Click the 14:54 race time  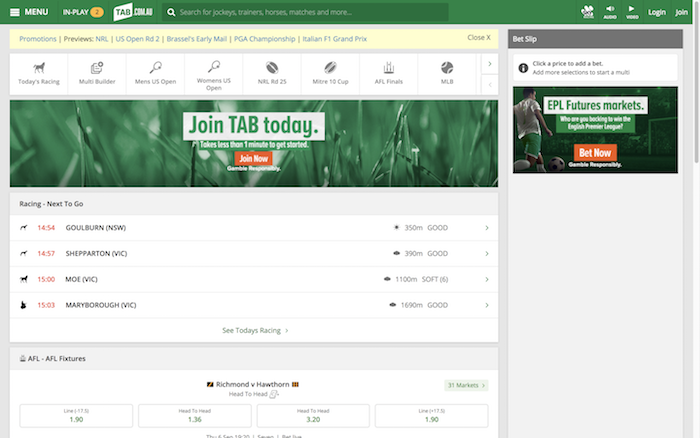point(46,228)
